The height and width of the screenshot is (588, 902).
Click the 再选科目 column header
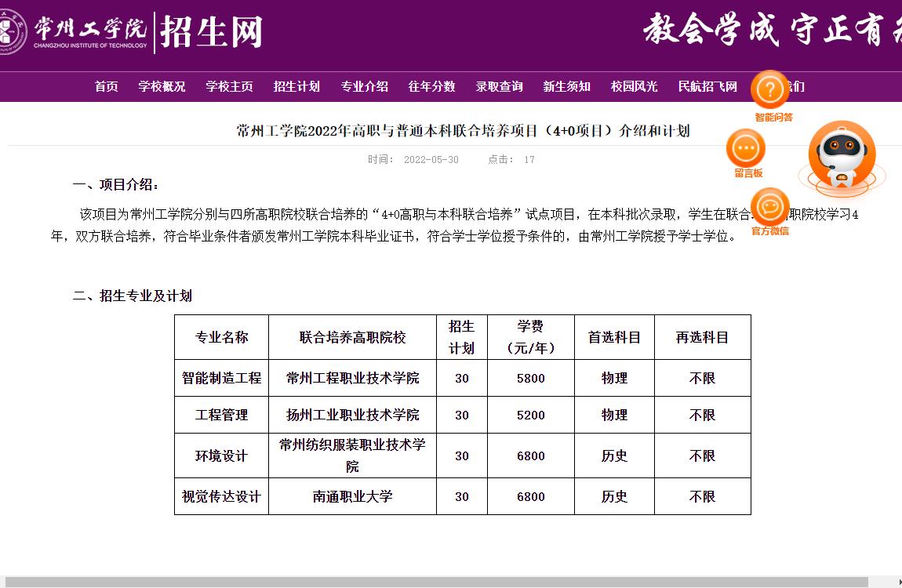coord(703,337)
